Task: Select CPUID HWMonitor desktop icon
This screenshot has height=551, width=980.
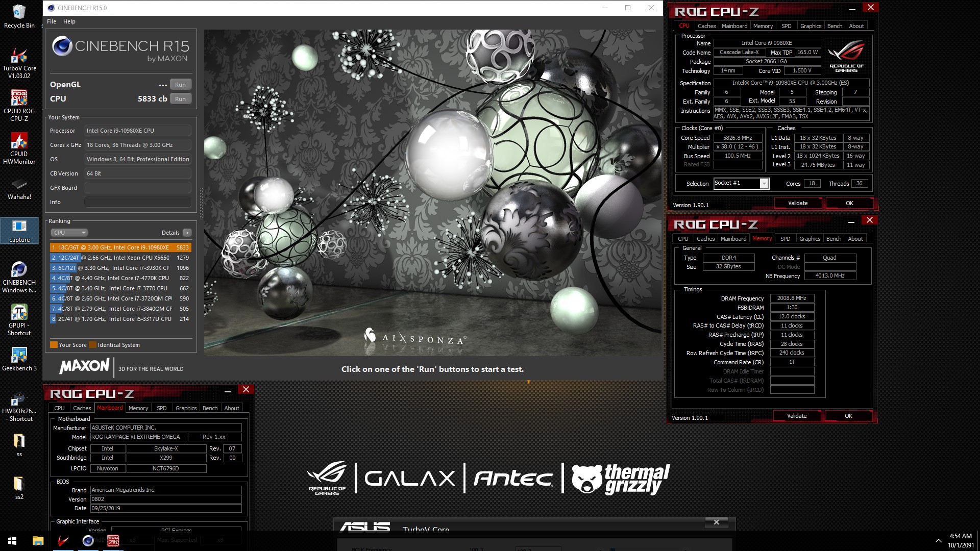Action: point(19,148)
